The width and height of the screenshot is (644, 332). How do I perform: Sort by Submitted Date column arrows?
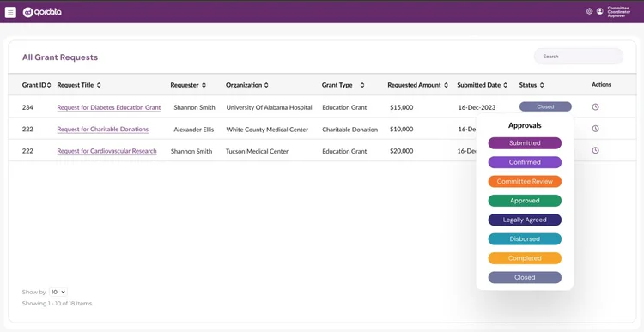tap(506, 86)
